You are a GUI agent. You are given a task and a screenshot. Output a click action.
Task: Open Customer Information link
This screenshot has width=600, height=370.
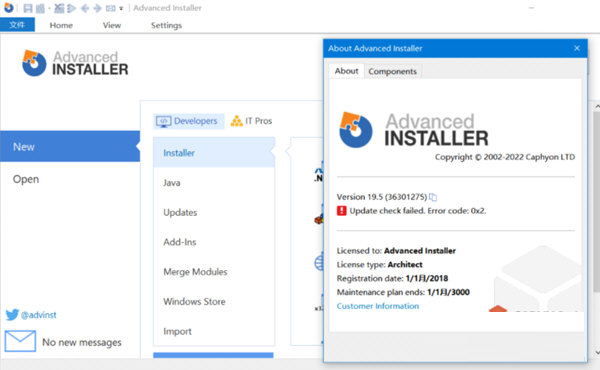(378, 306)
